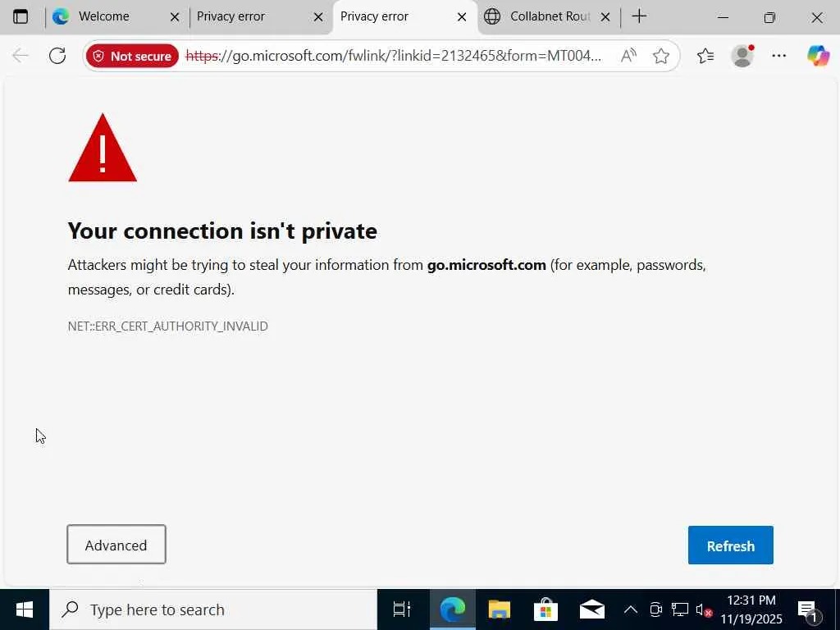
Task: Click the Read aloud icon
Action: pyautogui.click(x=628, y=56)
